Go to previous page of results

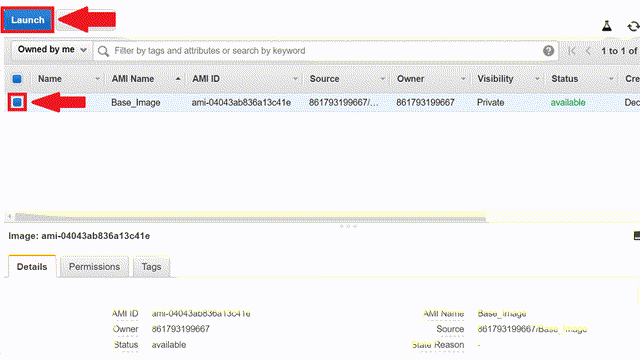click(x=589, y=51)
